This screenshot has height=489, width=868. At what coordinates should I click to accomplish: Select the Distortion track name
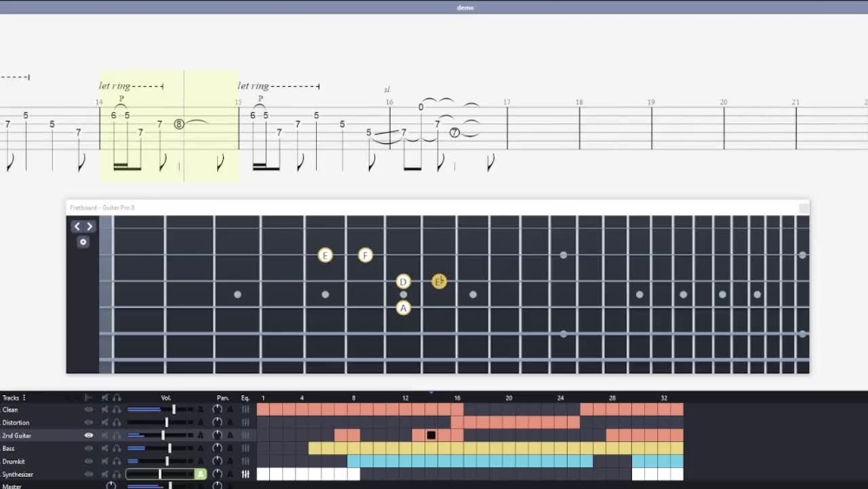tap(16, 422)
